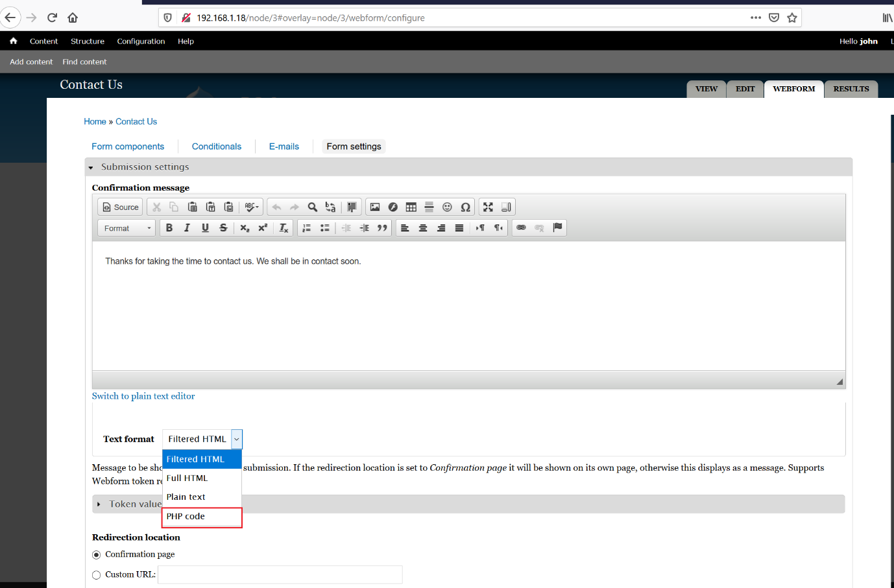The height and width of the screenshot is (588, 894).
Task: Click the block quote icon
Action: pyautogui.click(x=382, y=228)
